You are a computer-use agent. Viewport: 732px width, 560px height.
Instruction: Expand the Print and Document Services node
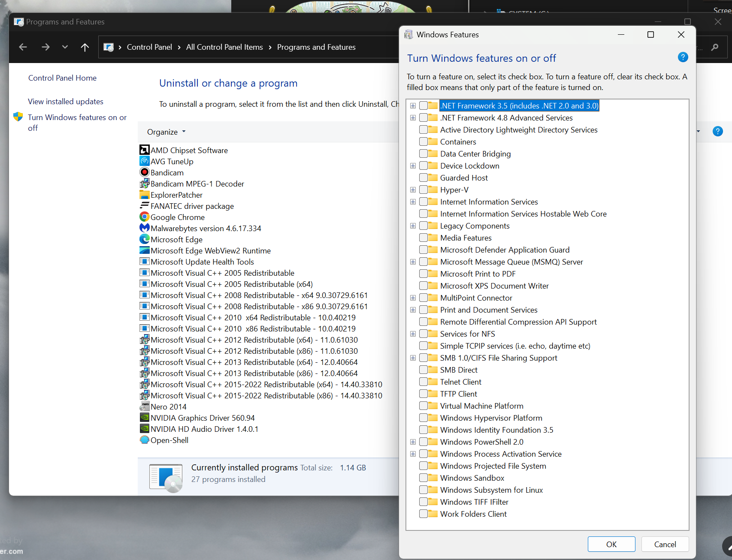[413, 310]
